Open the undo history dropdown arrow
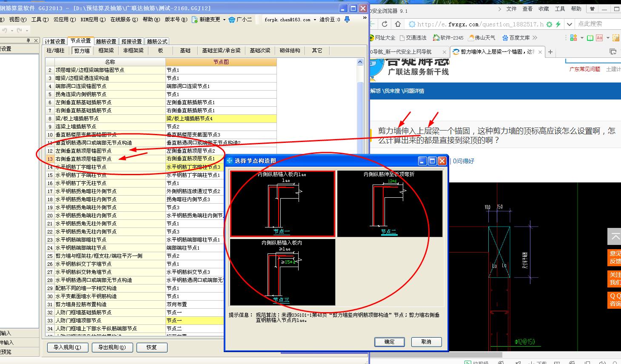The image size is (621, 364). point(12,30)
